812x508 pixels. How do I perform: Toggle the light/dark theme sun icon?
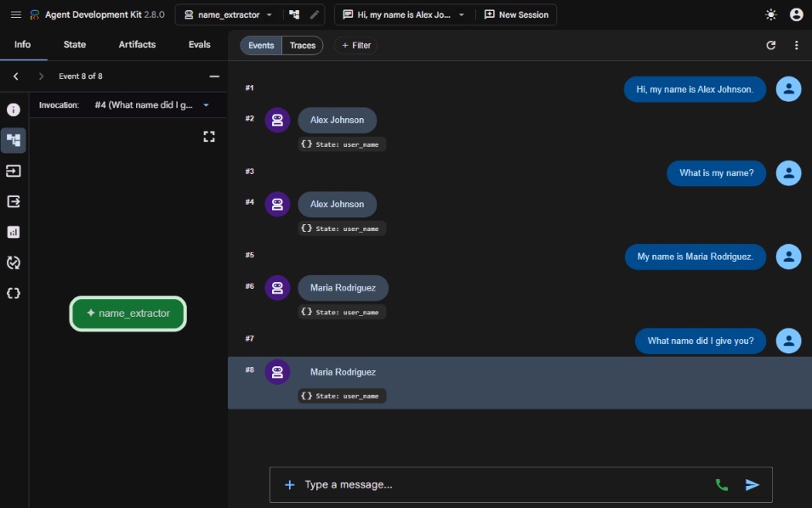[x=770, y=14]
